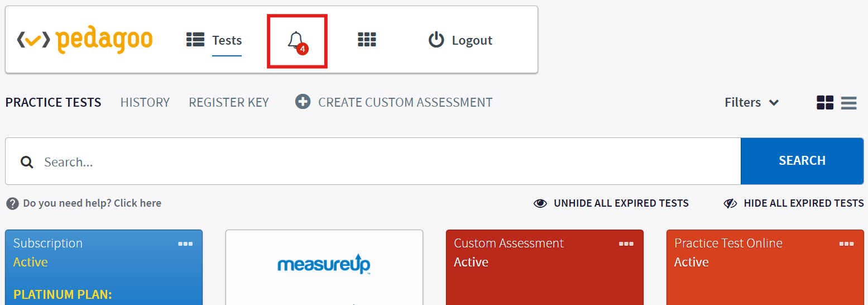868x305 pixels.
Task: Click the blue Search button
Action: click(x=802, y=161)
